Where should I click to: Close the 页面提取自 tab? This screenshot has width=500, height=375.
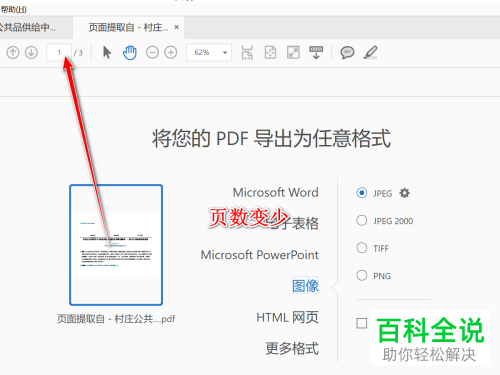coord(177,27)
